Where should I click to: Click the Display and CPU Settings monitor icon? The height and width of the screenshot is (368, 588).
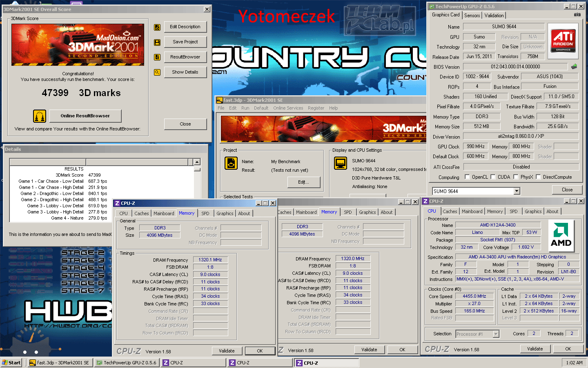tap(340, 163)
